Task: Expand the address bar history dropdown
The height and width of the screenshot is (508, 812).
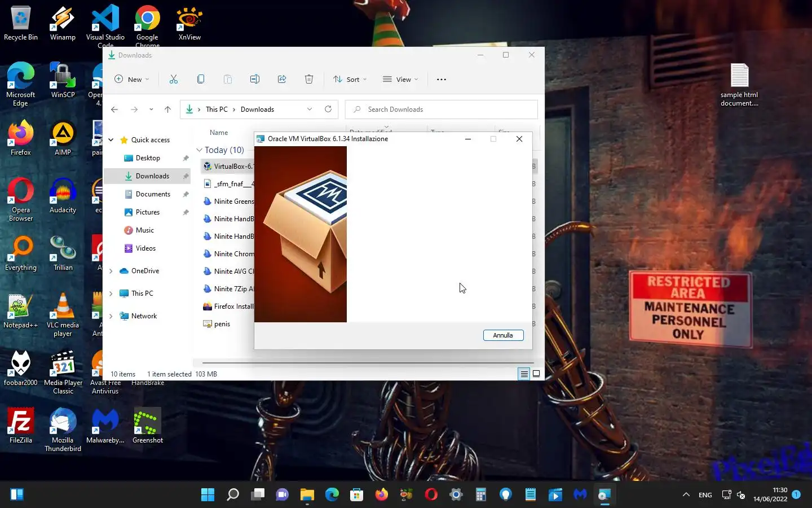Action: [x=310, y=110]
